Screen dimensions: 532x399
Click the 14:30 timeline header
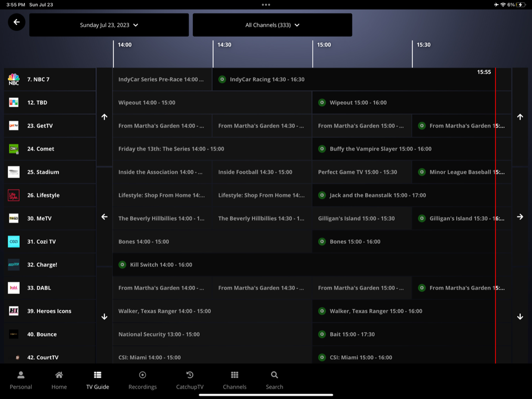224,45
